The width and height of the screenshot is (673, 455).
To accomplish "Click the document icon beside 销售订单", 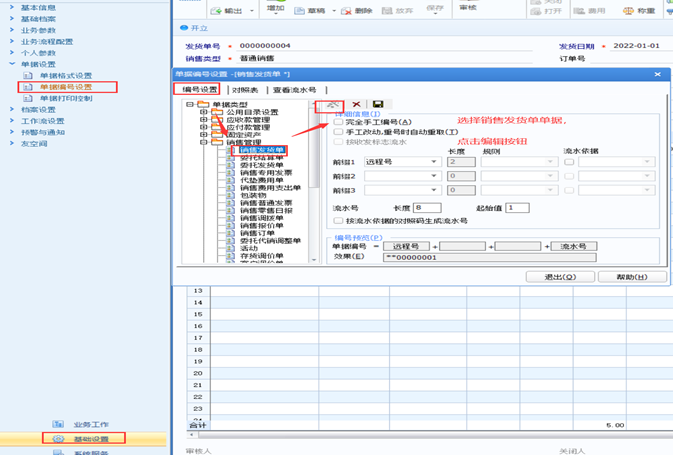I will [x=230, y=233].
